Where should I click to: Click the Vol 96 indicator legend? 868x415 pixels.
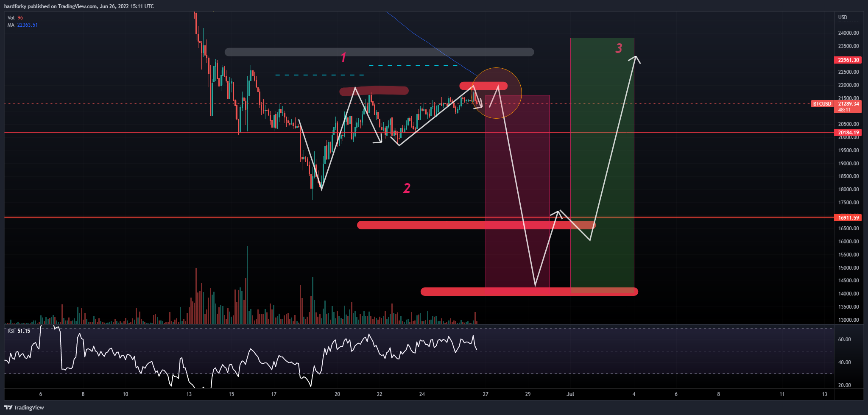[x=15, y=18]
